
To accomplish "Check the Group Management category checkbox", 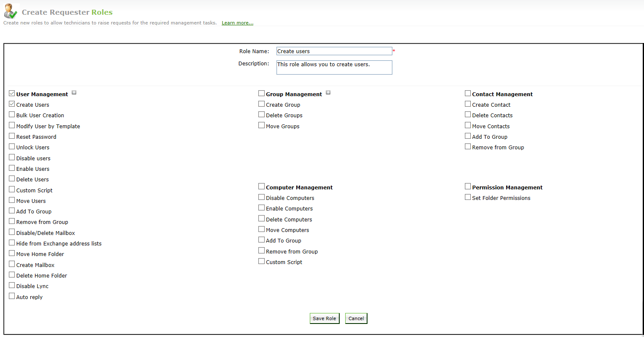I will point(261,93).
